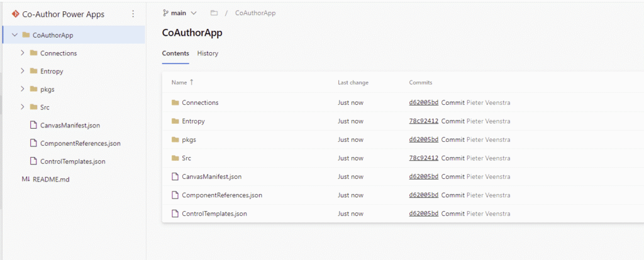The image size is (644, 260).
Task: Click folder icon beside Entropy in tree
Action: click(x=34, y=71)
